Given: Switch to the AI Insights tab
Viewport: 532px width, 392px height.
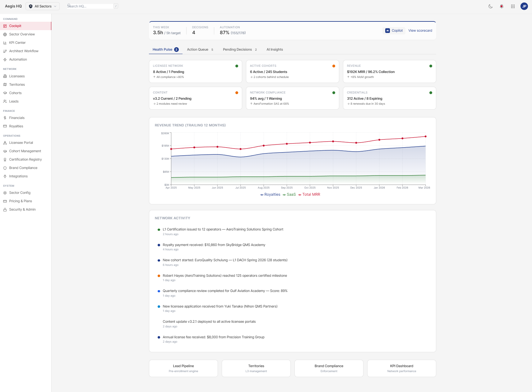Looking at the screenshot, I should (275, 50).
